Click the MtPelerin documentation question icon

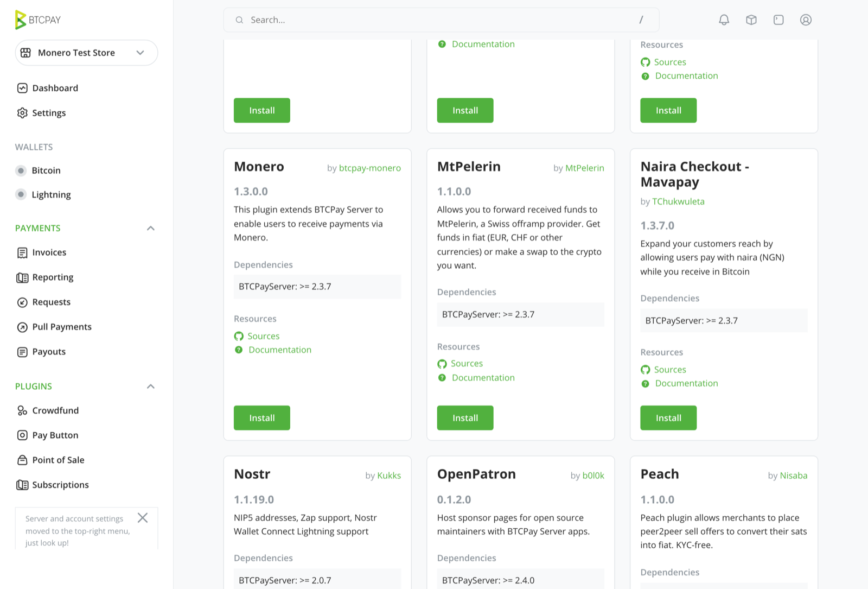coord(442,378)
